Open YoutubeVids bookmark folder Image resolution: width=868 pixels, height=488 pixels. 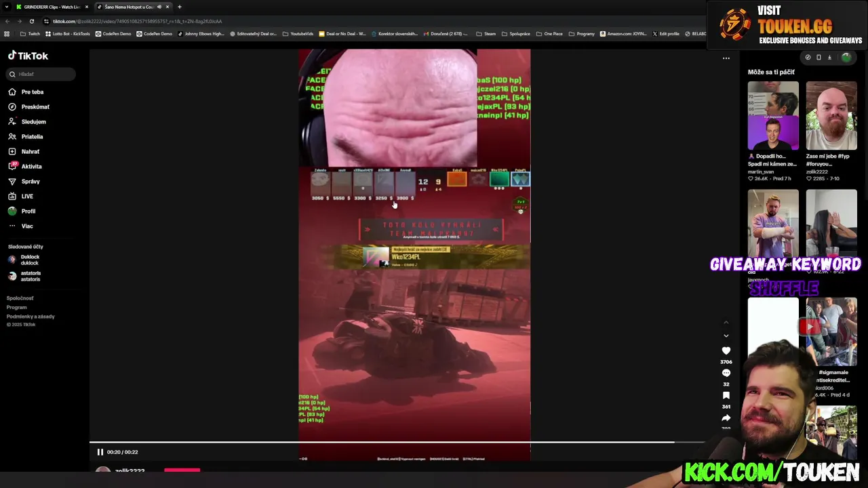298,34
